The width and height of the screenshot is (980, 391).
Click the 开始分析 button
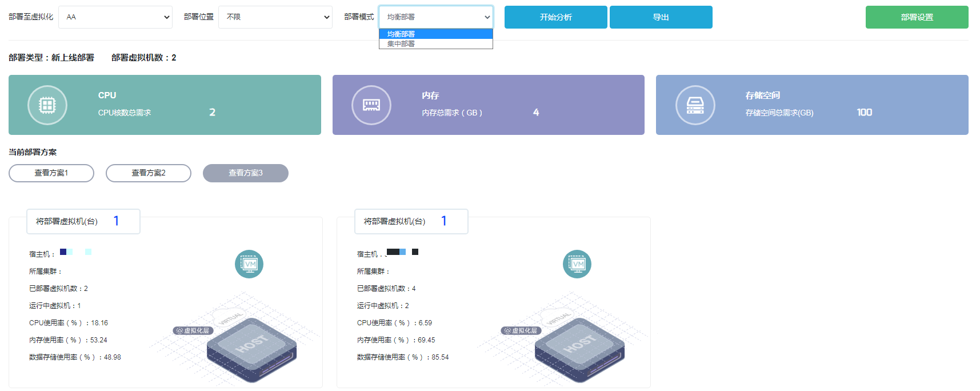click(555, 17)
